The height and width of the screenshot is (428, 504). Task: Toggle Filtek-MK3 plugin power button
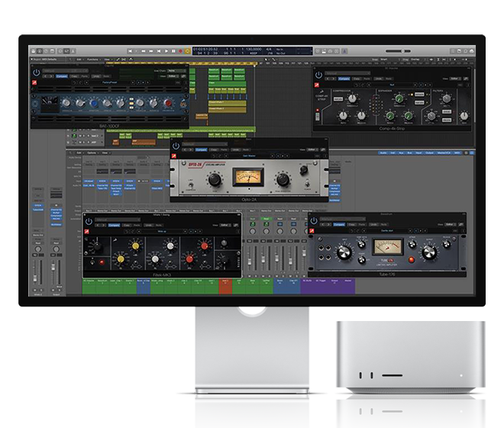(89, 222)
